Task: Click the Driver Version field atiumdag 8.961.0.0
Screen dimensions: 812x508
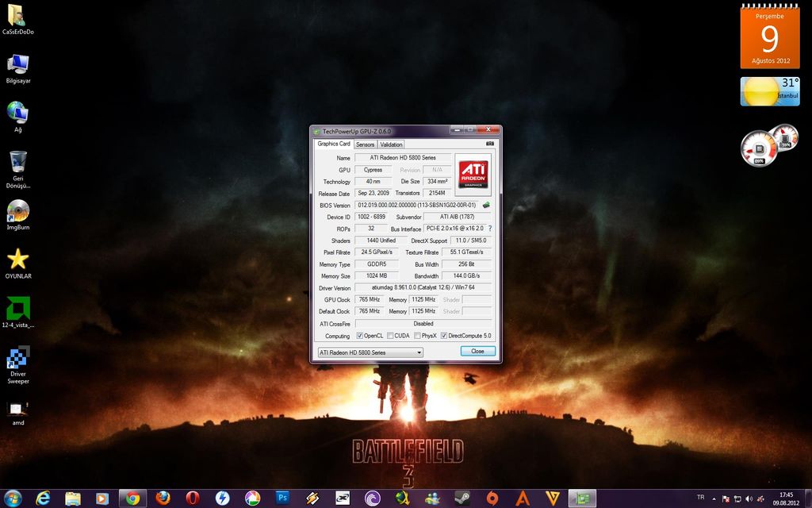Action: pyautogui.click(x=423, y=287)
